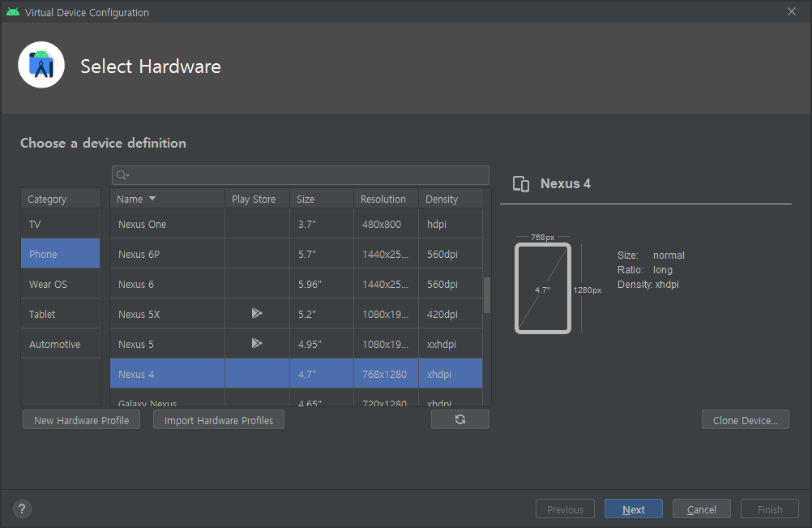Click Import Hardware Profiles button
The width and height of the screenshot is (812, 528).
click(219, 420)
